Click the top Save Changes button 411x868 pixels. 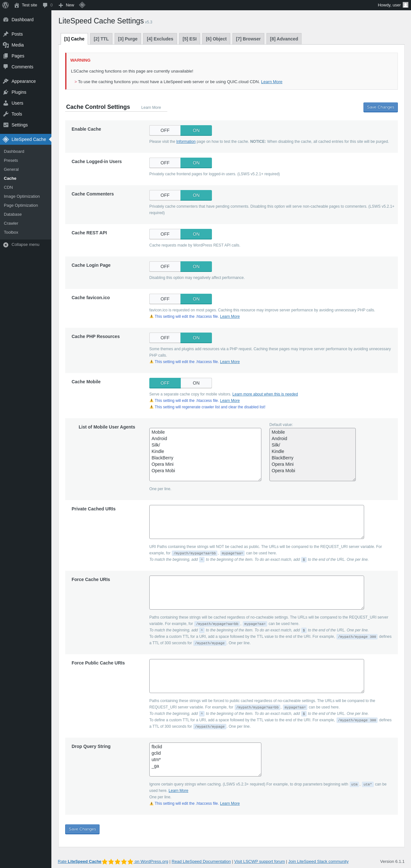380,107
